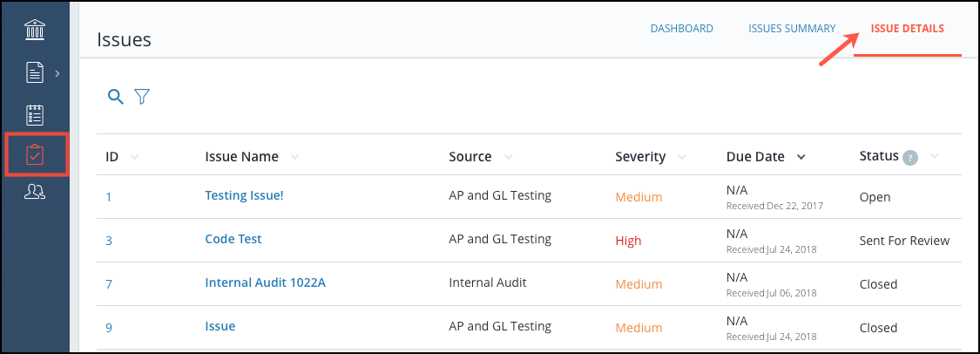Switch to the Issues Summary tab
The height and width of the screenshot is (354, 980).
click(x=792, y=29)
